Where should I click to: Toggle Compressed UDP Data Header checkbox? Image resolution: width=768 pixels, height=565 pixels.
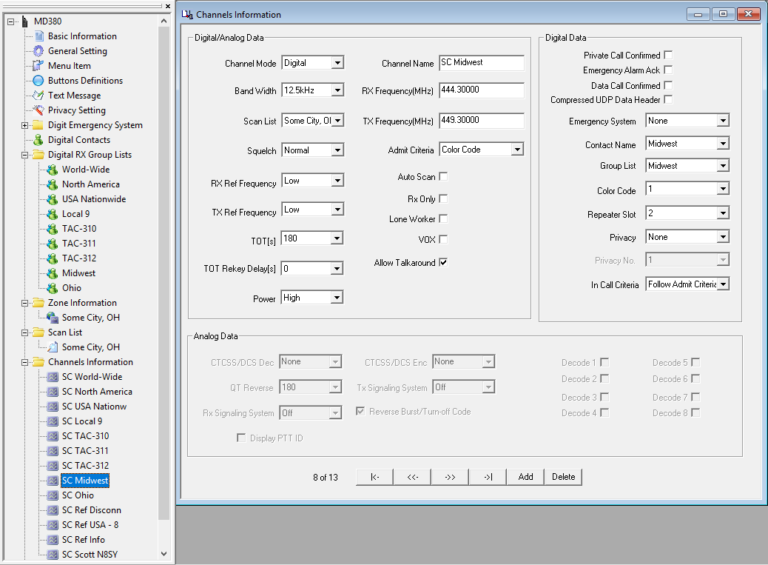(x=668, y=99)
